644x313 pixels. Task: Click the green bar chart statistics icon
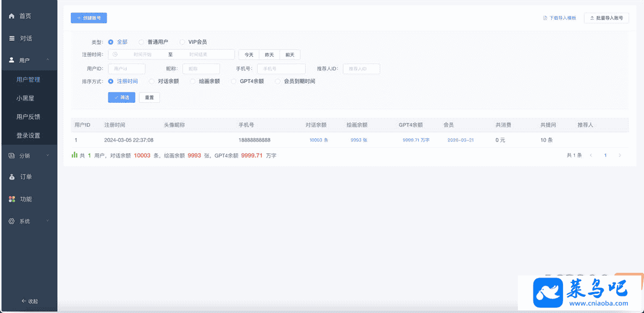(x=75, y=155)
